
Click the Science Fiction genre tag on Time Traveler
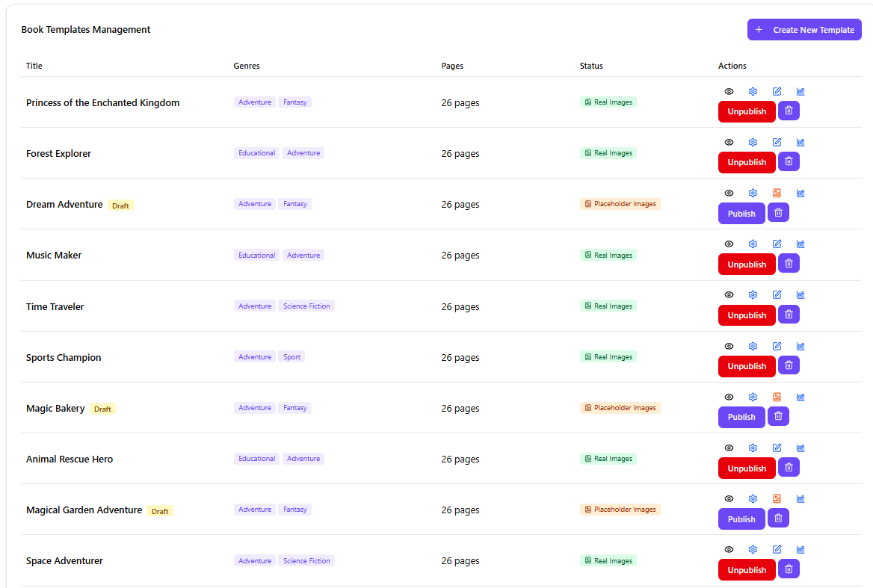tap(306, 306)
